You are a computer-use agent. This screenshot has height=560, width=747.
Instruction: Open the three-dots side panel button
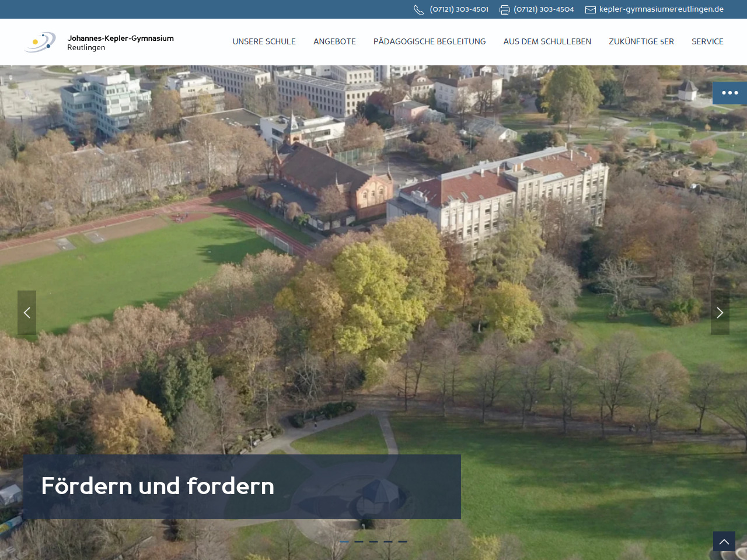pos(729,93)
